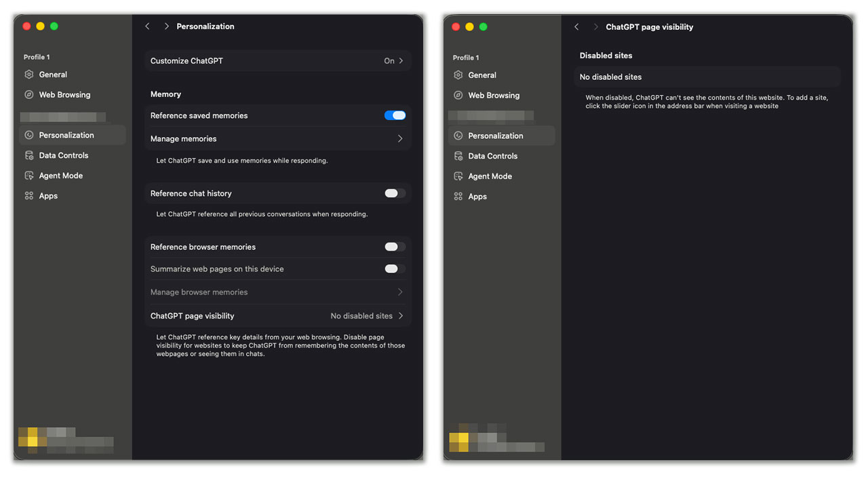Enable the Reference browser memories switch

(x=395, y=247)
